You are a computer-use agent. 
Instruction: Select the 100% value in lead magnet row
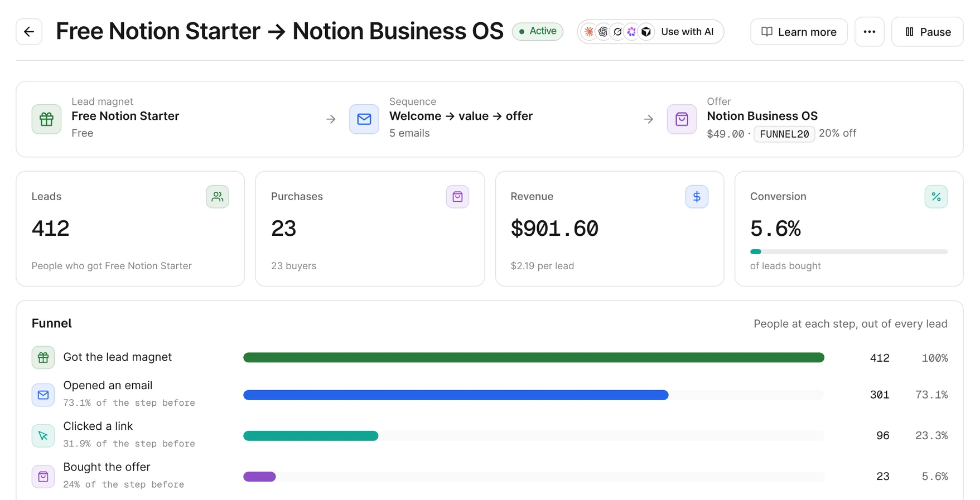[934, 358]
